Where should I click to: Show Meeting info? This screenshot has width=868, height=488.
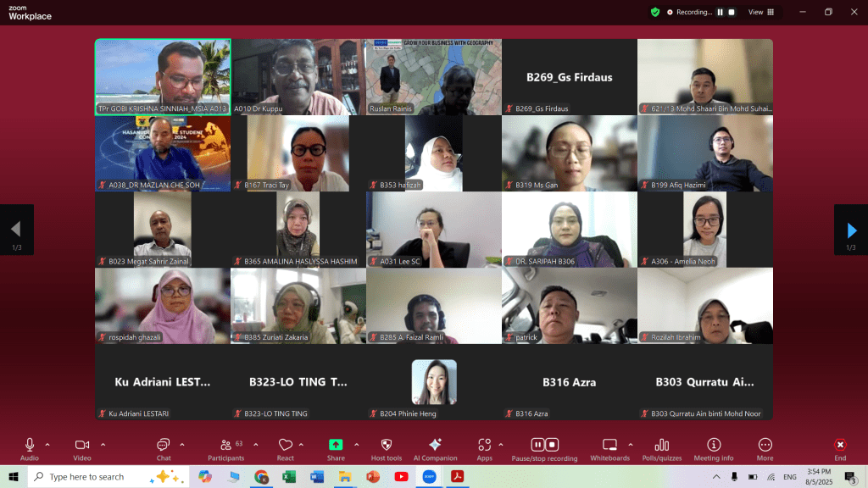[x=714, y=445]
